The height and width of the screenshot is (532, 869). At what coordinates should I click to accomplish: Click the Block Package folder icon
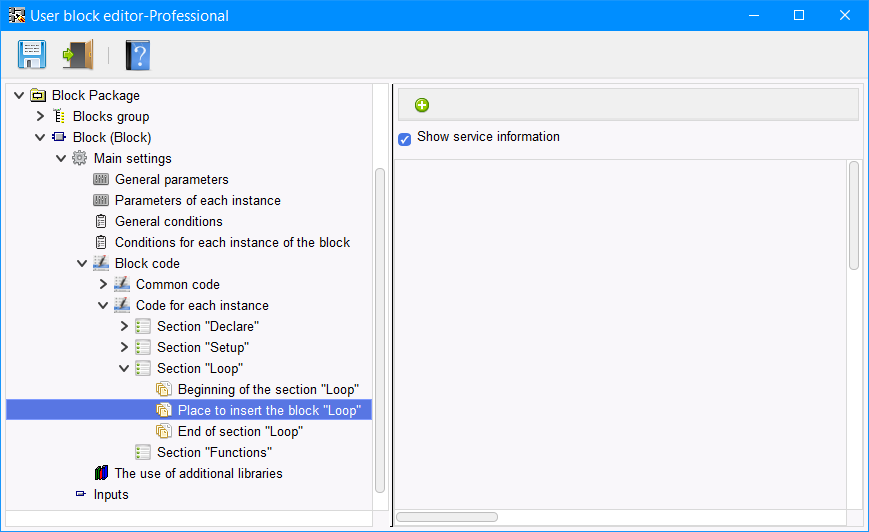coord(38,95)
